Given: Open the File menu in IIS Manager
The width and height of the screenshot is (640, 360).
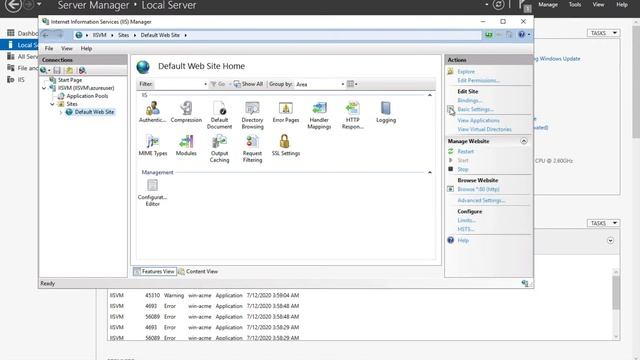Looking at the screenshot, I should 49,49.
